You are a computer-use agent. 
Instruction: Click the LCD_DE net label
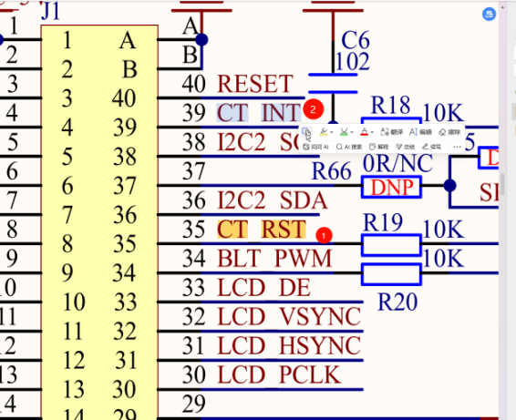263,288
